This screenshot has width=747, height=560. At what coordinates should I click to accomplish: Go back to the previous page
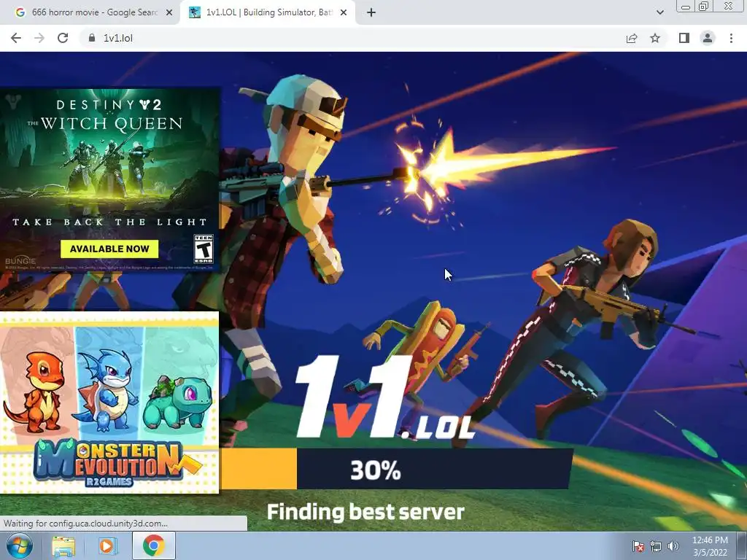pos(16,38)
